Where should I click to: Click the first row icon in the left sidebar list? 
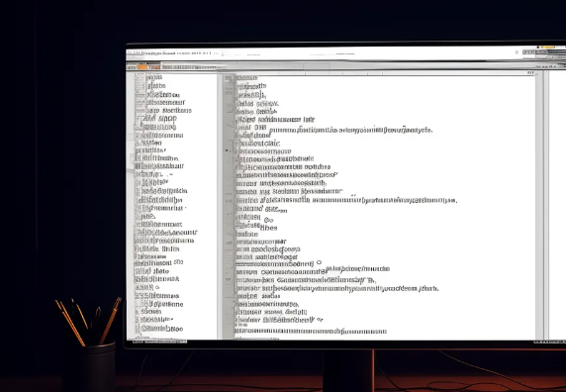pyautogui.click(x=141, y=78)
